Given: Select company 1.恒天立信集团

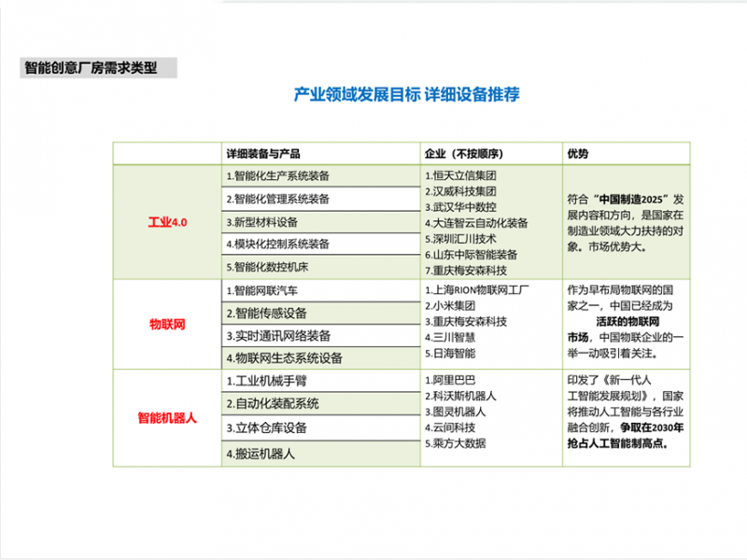Looking at the screenshot, I should point(460,175).
